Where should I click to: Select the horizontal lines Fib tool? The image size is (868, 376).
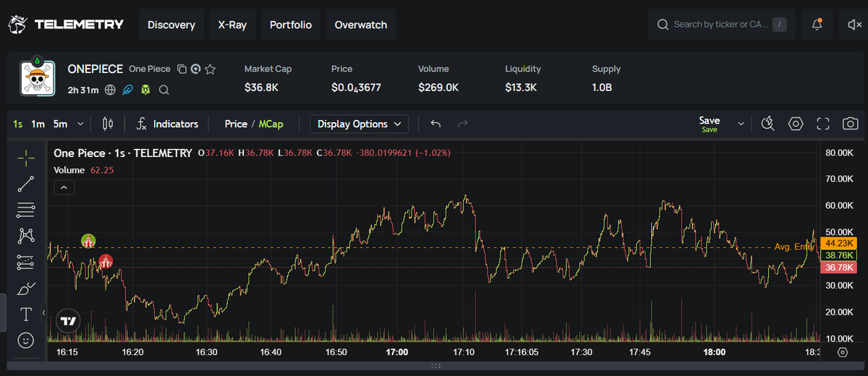click(26, 210)
